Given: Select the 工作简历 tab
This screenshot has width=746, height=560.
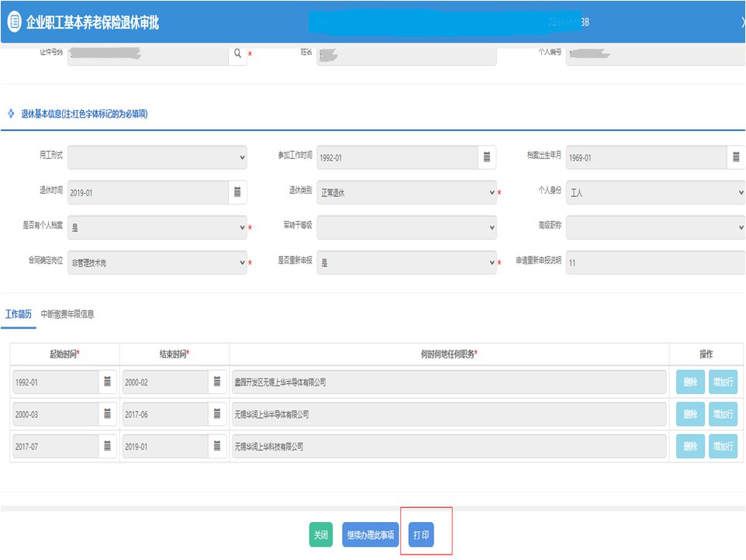Looking at the screenshot, I should pyautogui.click(x=19, y=314).
